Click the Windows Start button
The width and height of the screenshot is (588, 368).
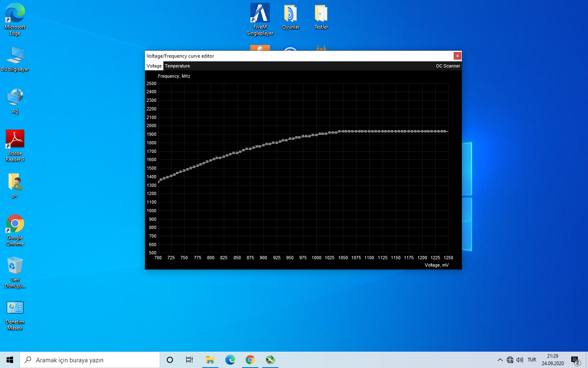[10, 360]
